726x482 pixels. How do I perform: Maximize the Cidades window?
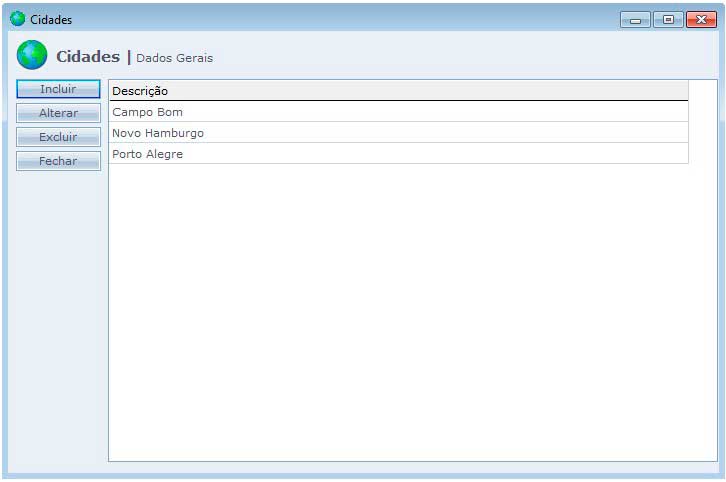pos(667,19)
